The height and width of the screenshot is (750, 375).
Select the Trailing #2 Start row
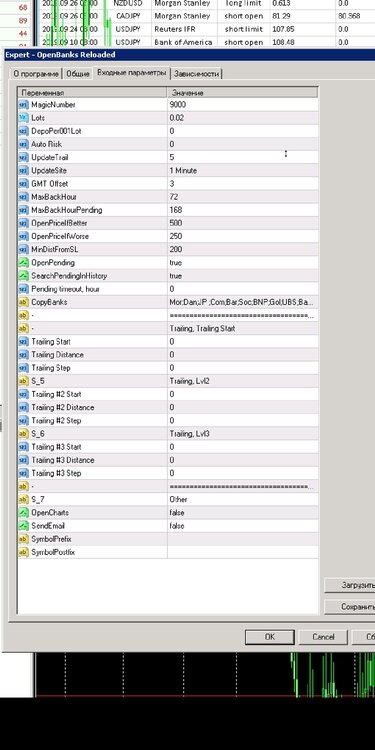(x=168, y=394)
